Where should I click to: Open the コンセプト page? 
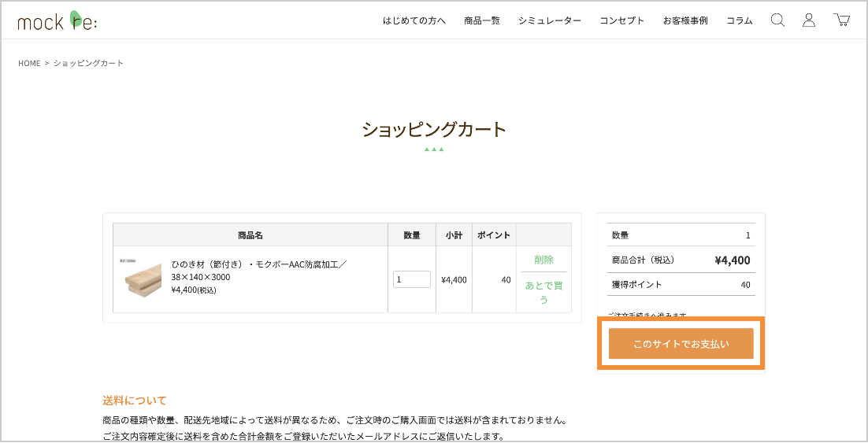click(x=622, y=21)
